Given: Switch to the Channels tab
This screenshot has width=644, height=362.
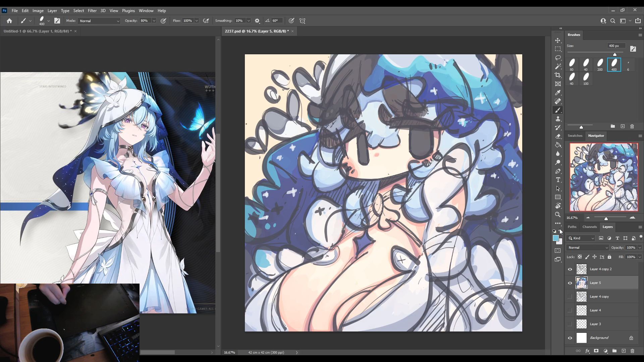Looking at the screenshot, I should tap(589, 227).
